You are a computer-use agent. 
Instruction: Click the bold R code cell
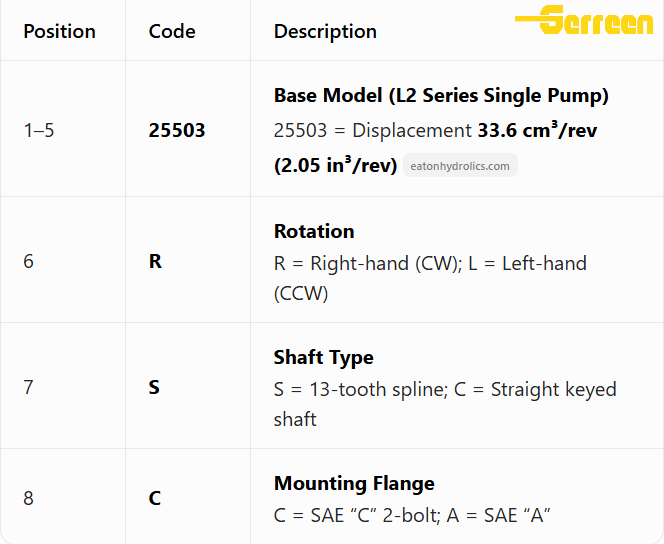155,261
